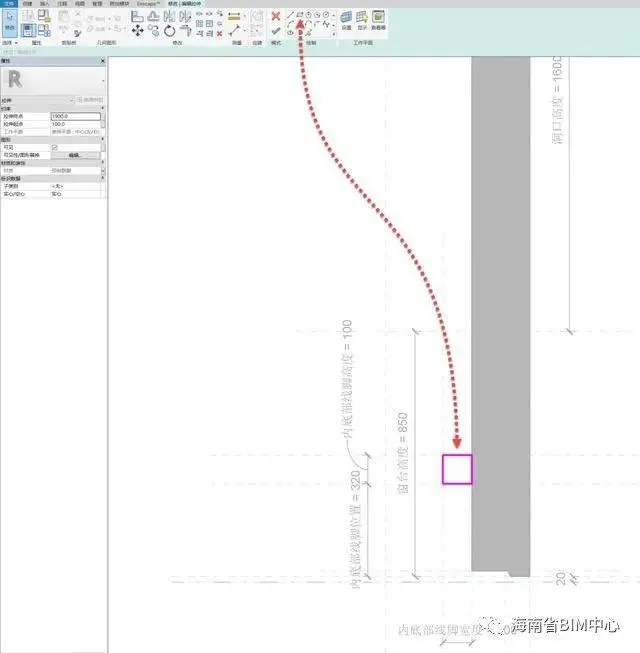This screenshot has height=653, width=640.
Task: Open the 文件 File tab
Action: pyautogui.click(x=9, y=3)
